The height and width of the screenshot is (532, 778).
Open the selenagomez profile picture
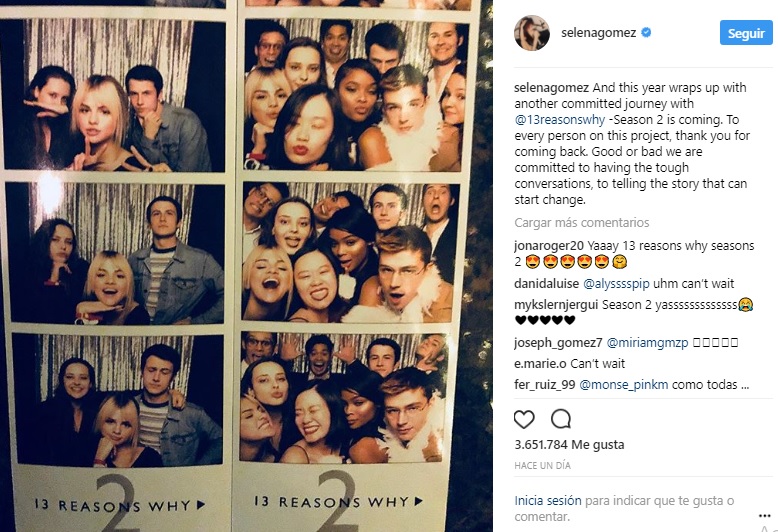coord(532,33)
